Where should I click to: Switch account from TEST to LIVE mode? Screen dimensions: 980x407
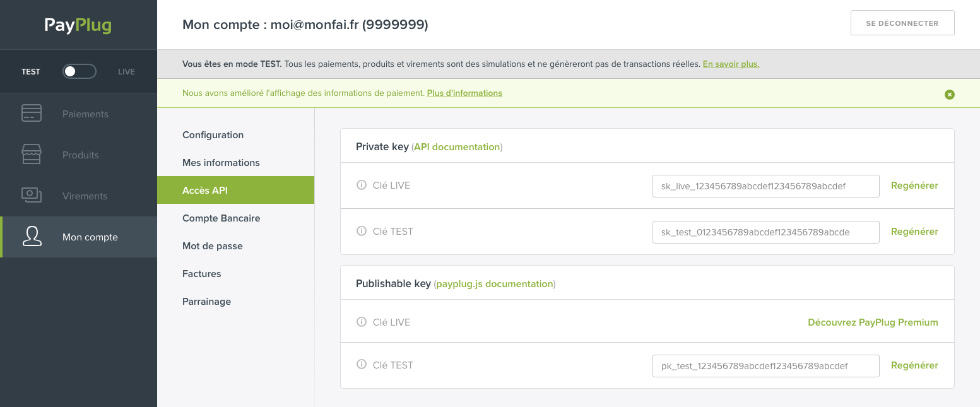(79, 71)
